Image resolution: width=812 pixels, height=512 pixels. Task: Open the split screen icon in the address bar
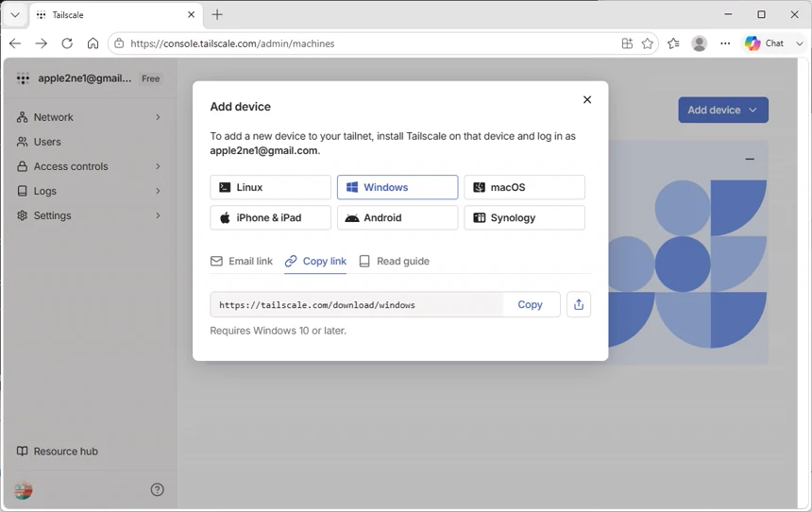pos(627,43)
